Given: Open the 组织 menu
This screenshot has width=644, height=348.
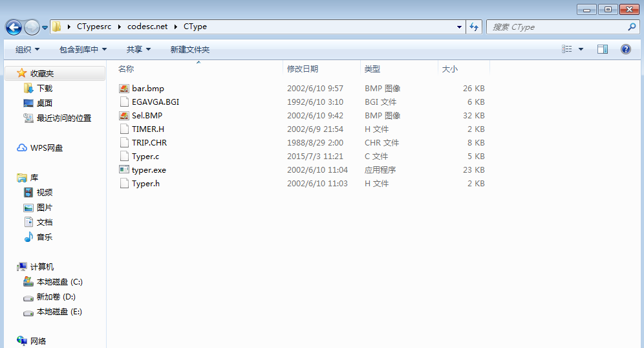Looking at the screenshot, I should tap(28, 50).
